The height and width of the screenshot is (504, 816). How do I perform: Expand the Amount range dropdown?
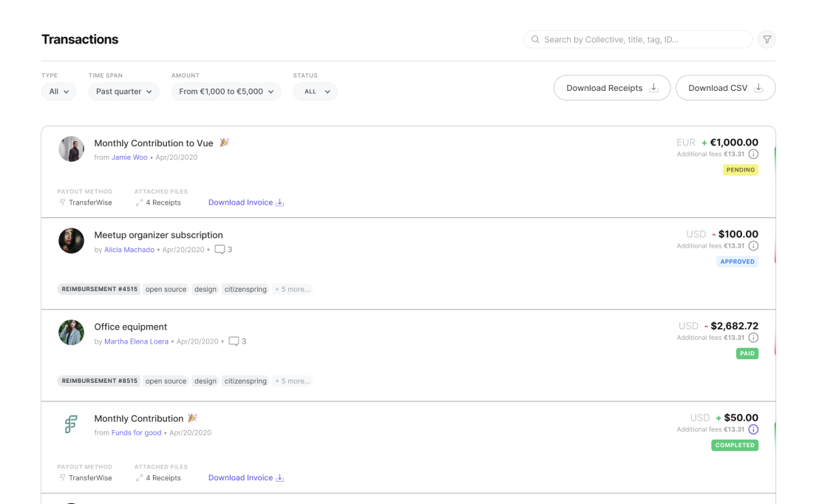226,92
